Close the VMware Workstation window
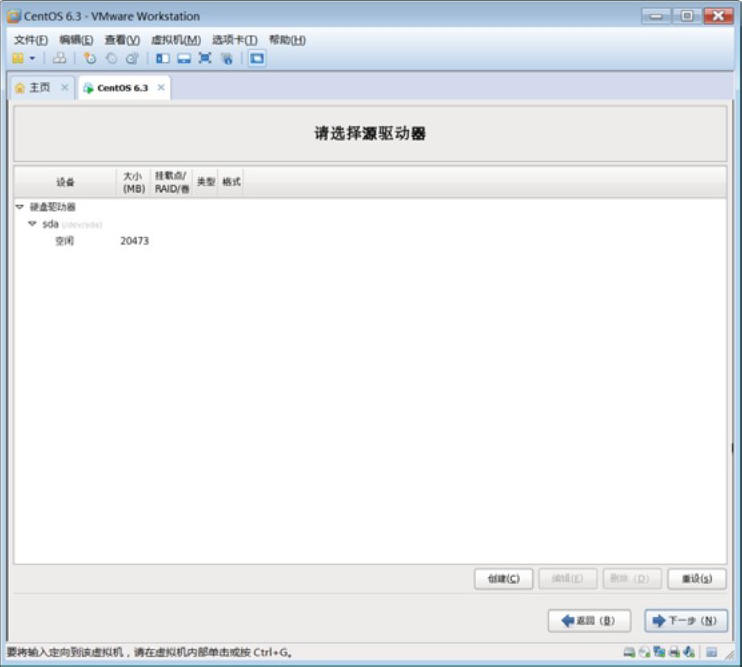Screen dimensions: 742x667 [718, 16]
